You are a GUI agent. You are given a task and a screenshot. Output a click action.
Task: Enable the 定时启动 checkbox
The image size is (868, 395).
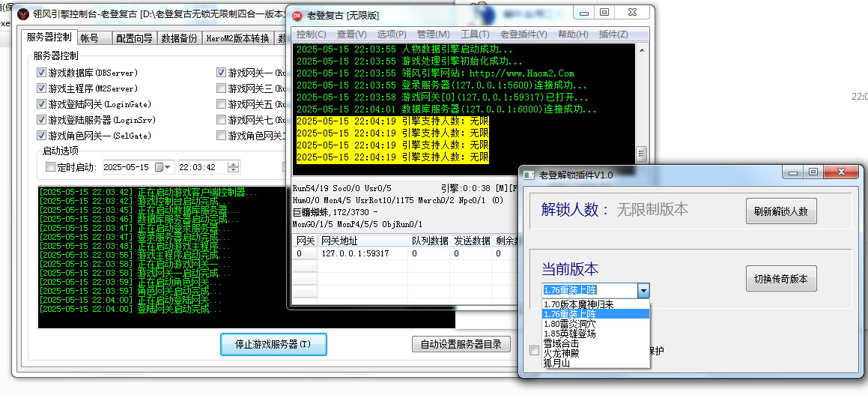tap(50, 166)
